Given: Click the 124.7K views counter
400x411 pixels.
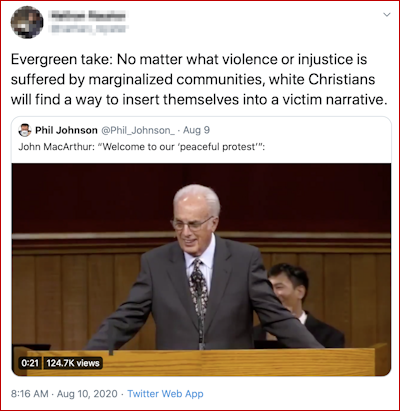Looking at the screenshot, I should coord(73,363).
